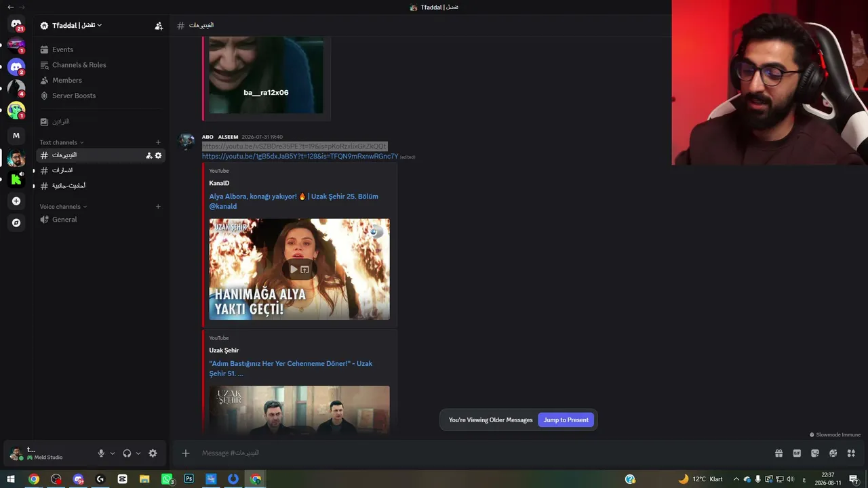Open the second youtu.be link ending RGnc7Y

(300, 157)
